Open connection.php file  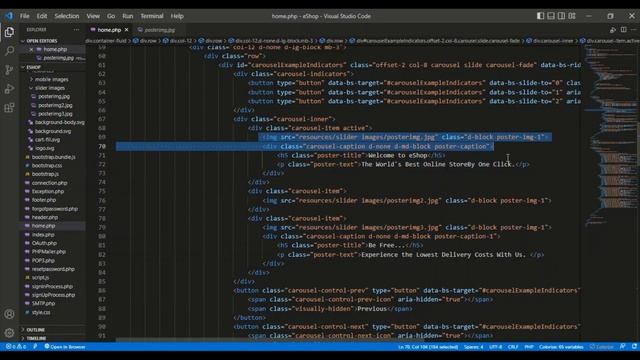pyautogui.click(x=49, y=183)
